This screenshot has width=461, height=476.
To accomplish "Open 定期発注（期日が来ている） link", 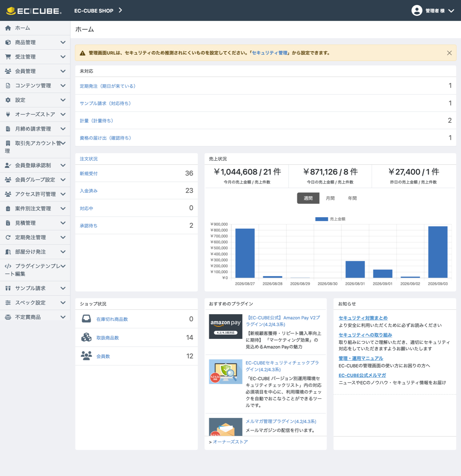I will 108,86.
